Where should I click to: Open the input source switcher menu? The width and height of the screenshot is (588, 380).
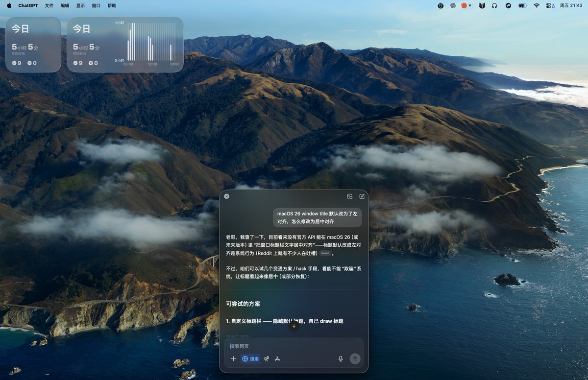tap(552, 6)
